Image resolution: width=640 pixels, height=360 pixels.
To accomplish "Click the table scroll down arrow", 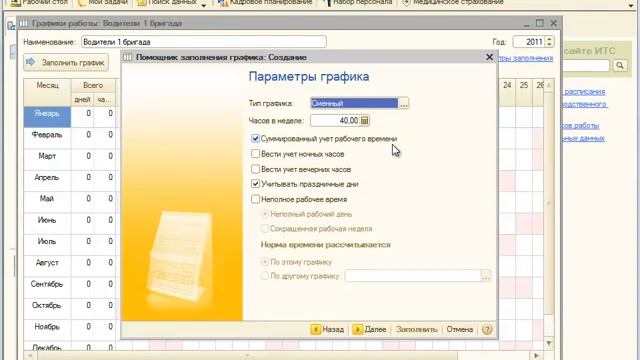I will [x=549, y=343].
